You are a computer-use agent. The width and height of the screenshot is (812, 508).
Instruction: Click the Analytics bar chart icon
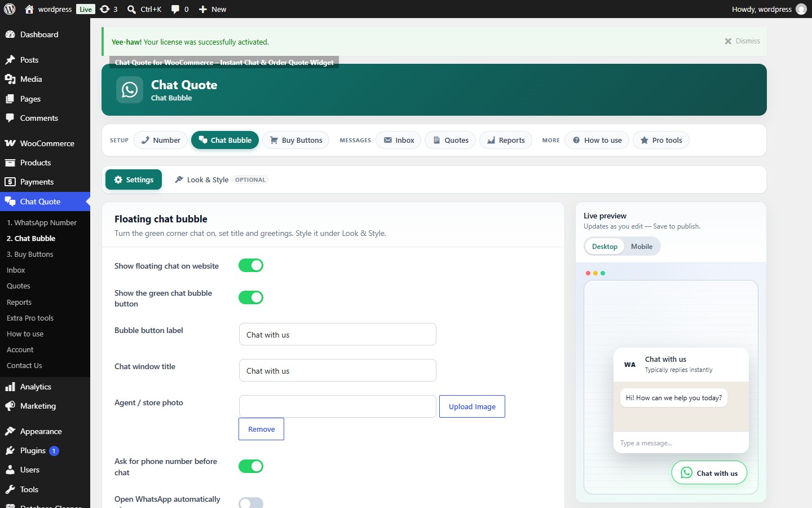[x=10, y=387]
